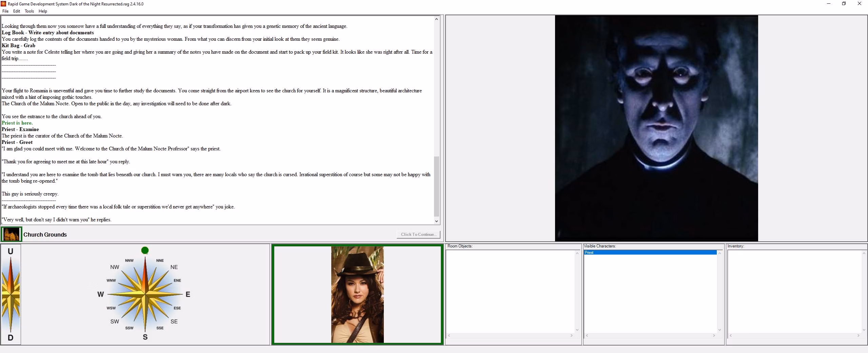
Task: Move NNW on the compass
Action: (129, 260)
